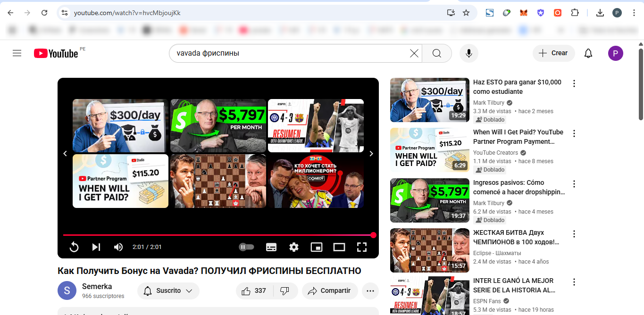Open sidebar video When Will I Get Paid
Screen dimensions: 644x315
[518, 137]
